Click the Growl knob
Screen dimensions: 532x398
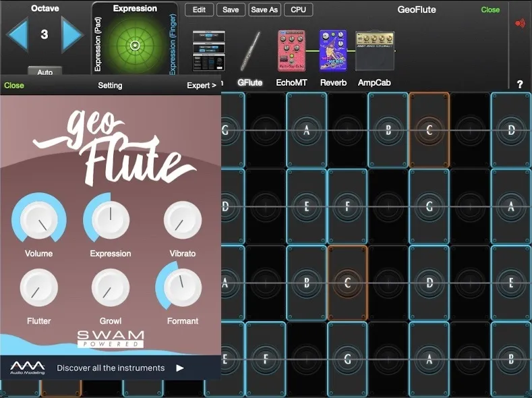[111, 287]
